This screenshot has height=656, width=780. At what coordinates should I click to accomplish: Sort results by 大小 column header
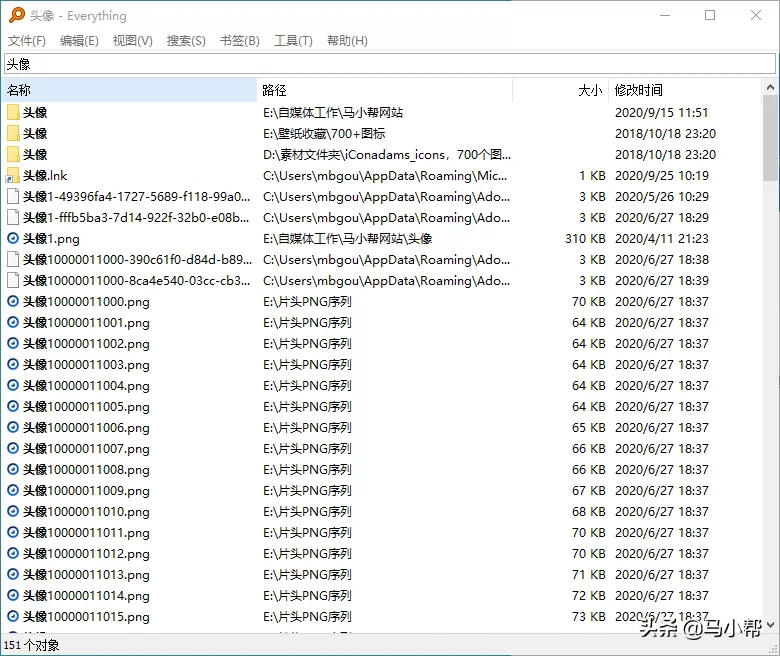point(560,90)
